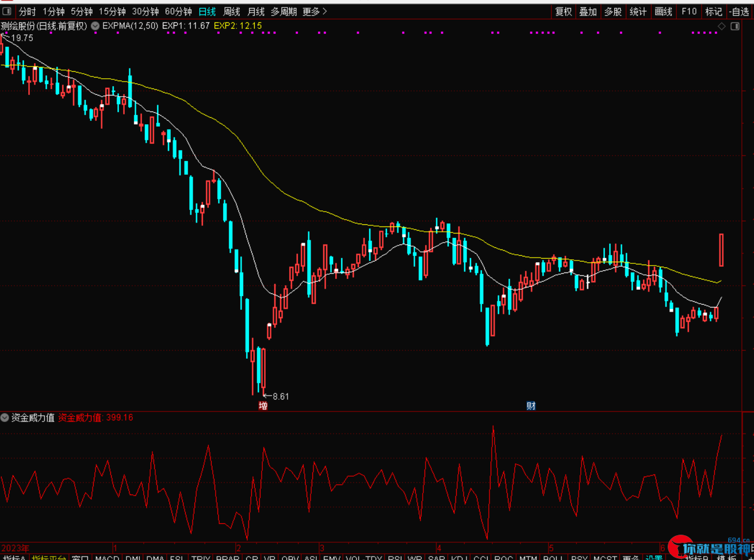The image size is (754, 560).
Task: Click the 增 event marker
Action: (263, 406)
